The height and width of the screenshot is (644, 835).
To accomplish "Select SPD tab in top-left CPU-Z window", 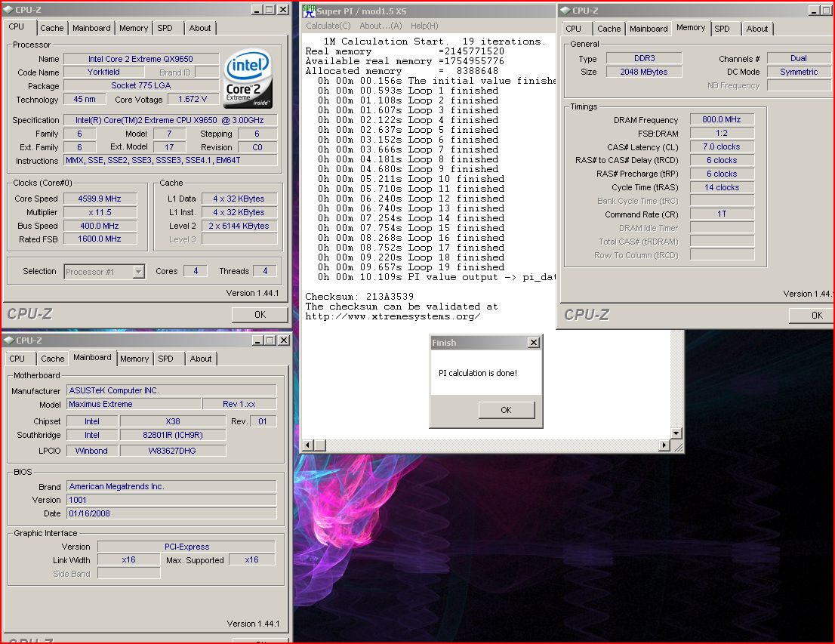I will click(165, 28).
